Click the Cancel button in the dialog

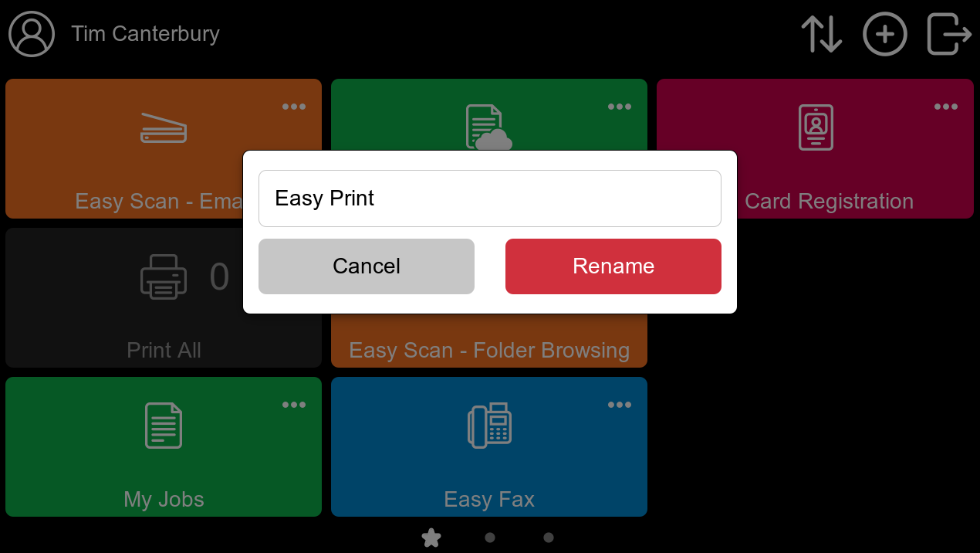point(367,266)
